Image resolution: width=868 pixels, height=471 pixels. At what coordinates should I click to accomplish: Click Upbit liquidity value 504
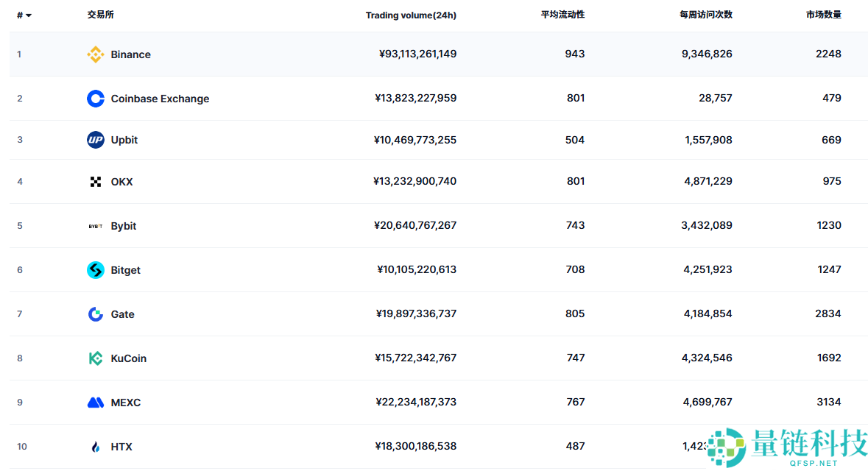click(x=574, y=140)
